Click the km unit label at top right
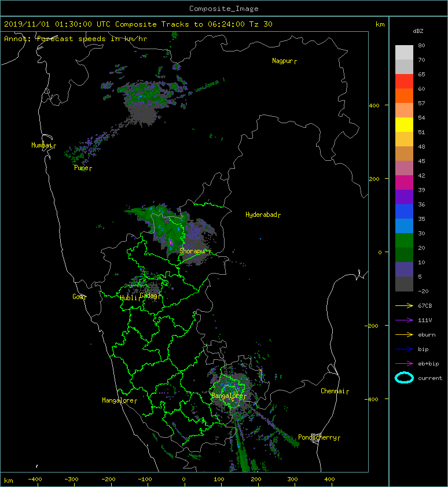This screenshot has width=448, height=487. [x=380, y=24]
